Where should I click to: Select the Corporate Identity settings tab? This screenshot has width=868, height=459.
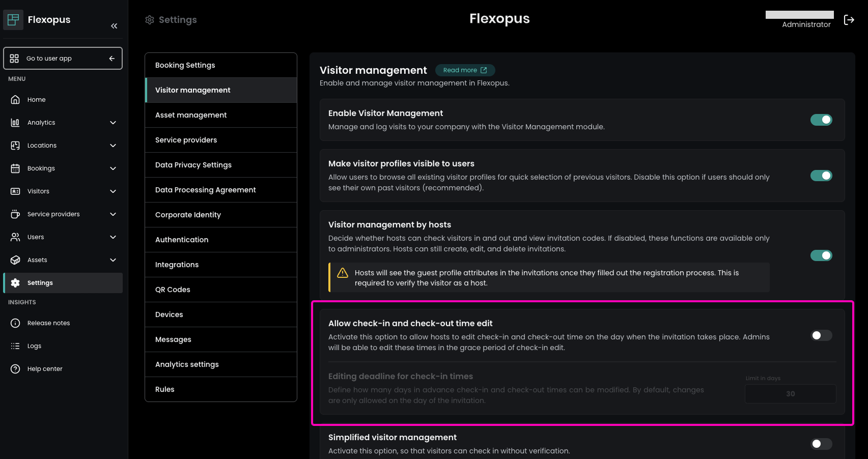188,215
